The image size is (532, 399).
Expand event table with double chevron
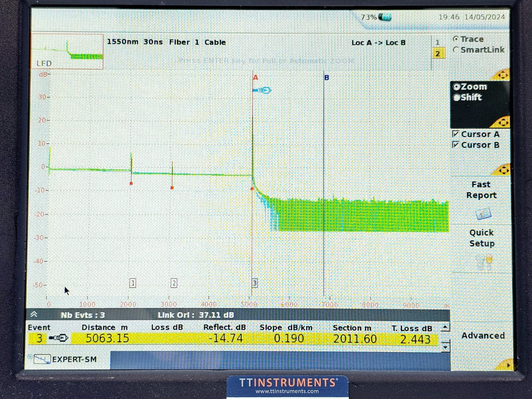(34, 315)
